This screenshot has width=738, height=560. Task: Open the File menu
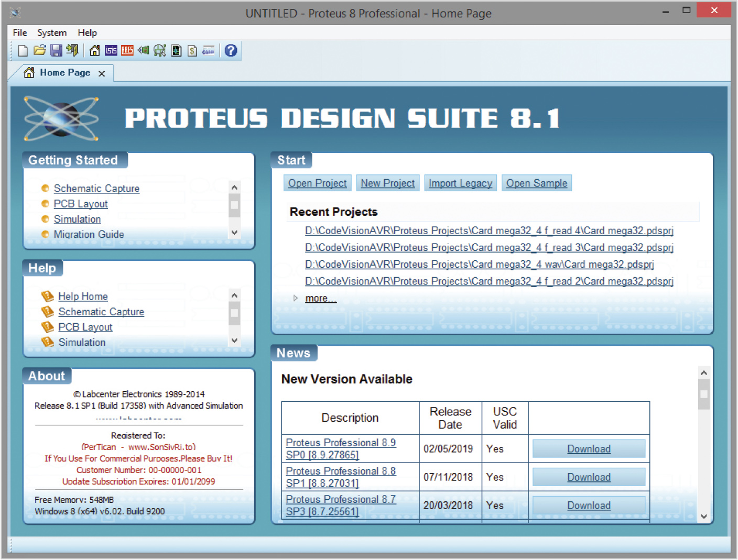pos(20,32)
